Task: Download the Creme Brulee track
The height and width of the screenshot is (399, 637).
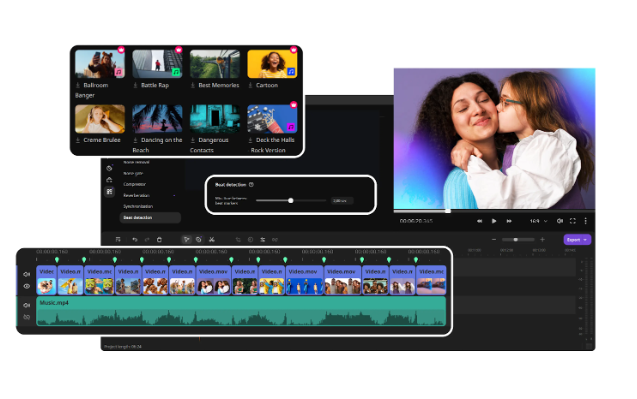Action: pyautogui.click(x=78, y=140)
